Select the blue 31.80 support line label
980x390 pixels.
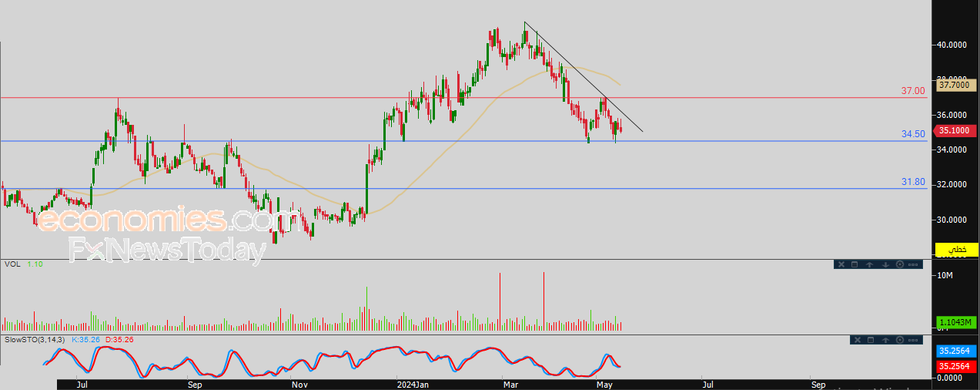click(913, 182)
